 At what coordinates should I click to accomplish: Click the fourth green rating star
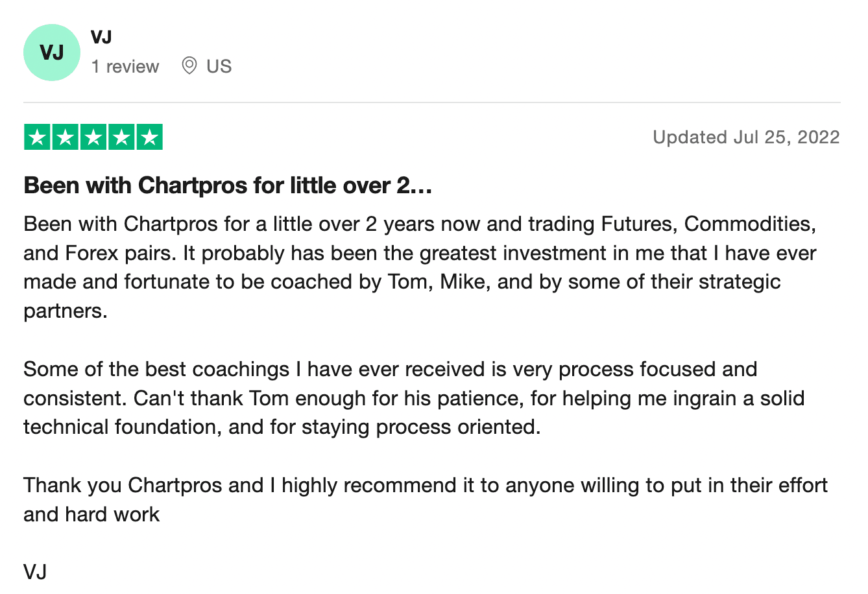(x=121, y=137)
